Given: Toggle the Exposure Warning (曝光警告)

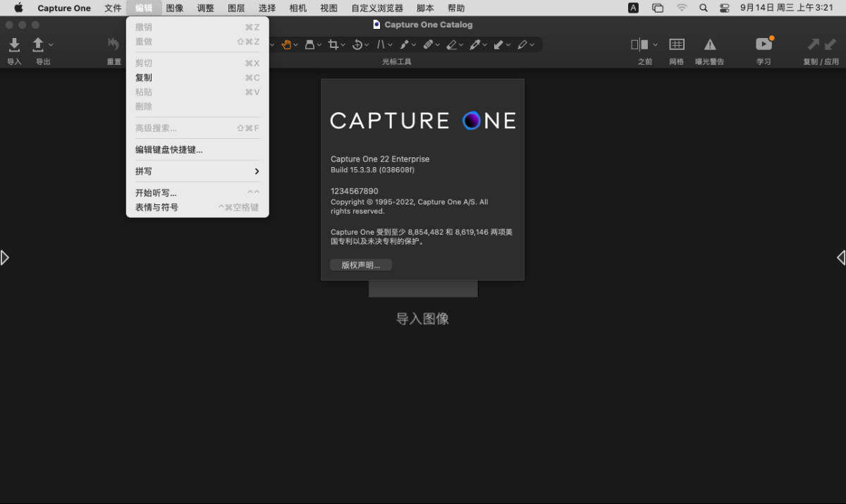Looking at the screenshot, I should coord(710,44).
